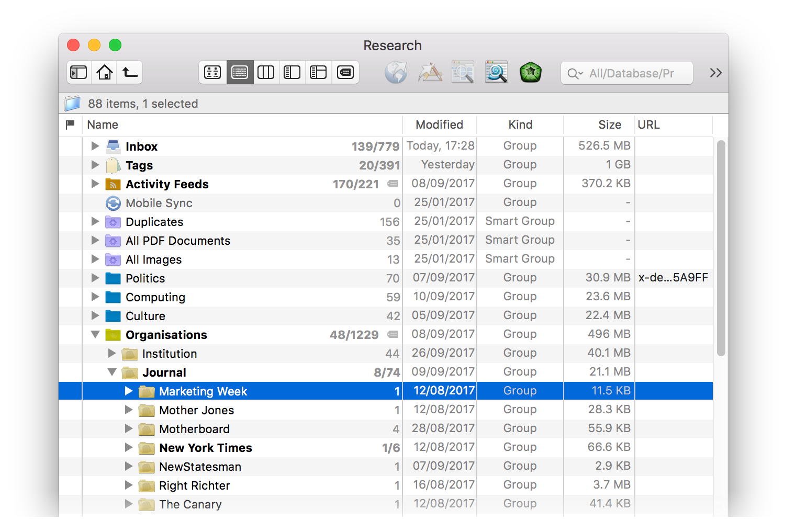Click the 526.5 MB size value
This screenshot has width=807, height=532.
604,146
